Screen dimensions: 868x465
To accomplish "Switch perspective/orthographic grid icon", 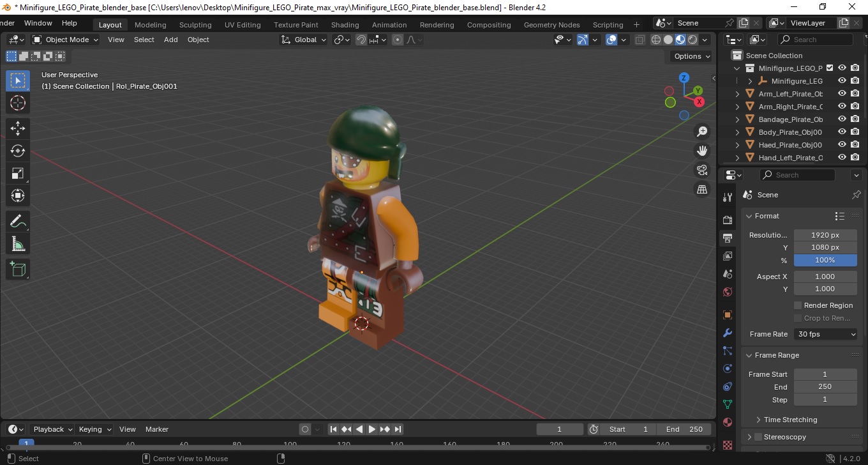I will point(702,190).
